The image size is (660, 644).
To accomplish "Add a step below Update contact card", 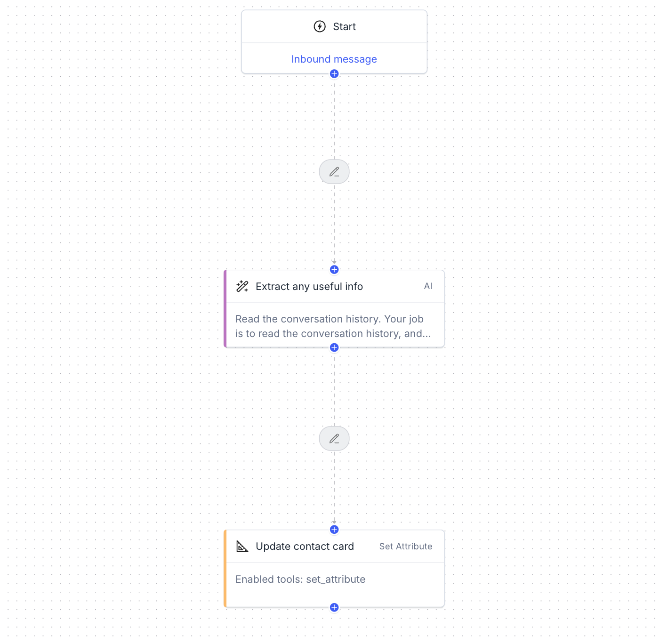I will 334,607.
